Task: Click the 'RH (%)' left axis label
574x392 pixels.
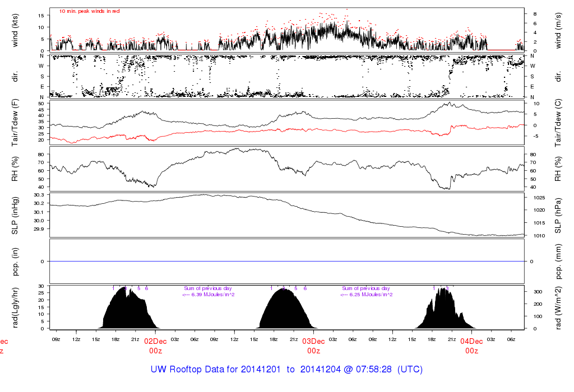Action: click(x=16, y=168)
